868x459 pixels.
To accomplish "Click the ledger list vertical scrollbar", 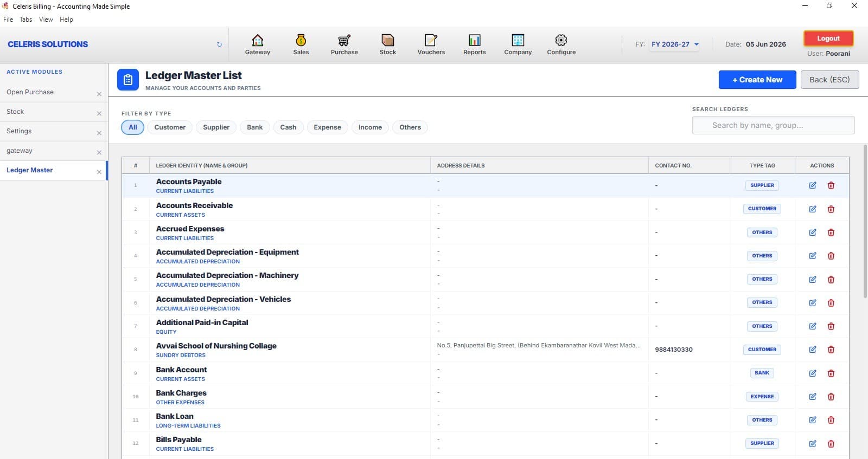I will 865,221.
